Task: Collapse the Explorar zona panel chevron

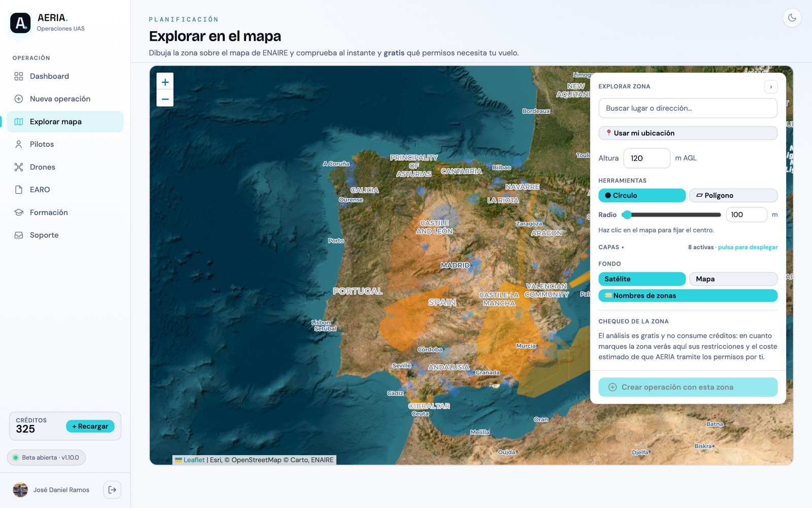Action: (x=771, y=87)
